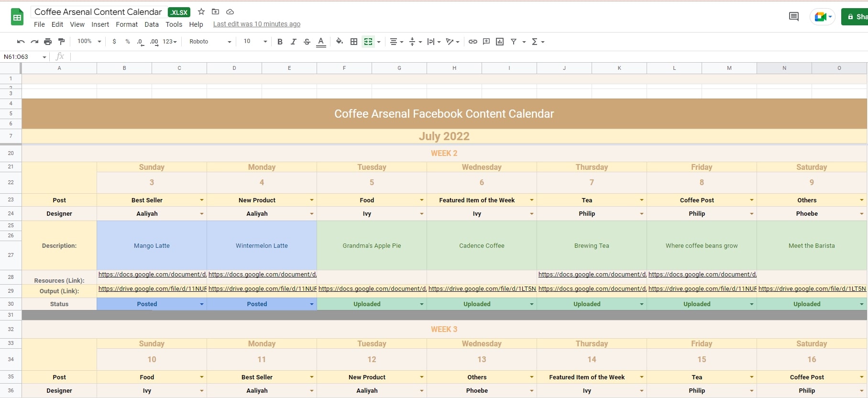Select the 'Grandma's Apple Pie' cell
The height and width of the screenshot is (398, 868).
[x=372, y=245]
